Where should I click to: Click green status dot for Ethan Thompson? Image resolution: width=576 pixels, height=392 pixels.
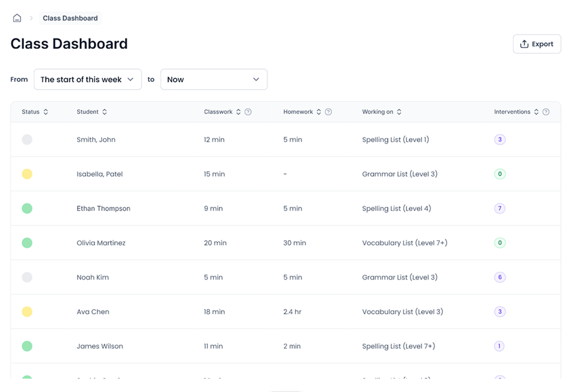tap(27, 208)
